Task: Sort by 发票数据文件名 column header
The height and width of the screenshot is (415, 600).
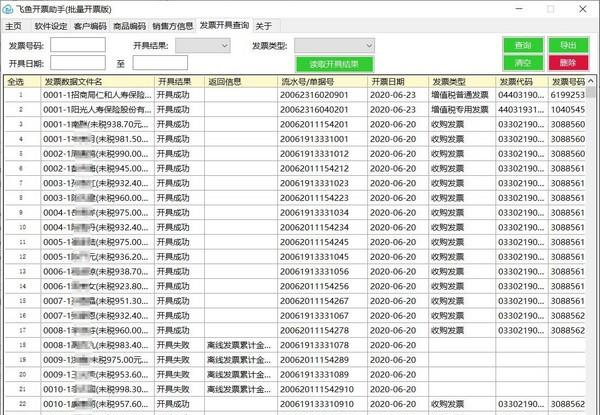Action: click(x=98, y=81)
